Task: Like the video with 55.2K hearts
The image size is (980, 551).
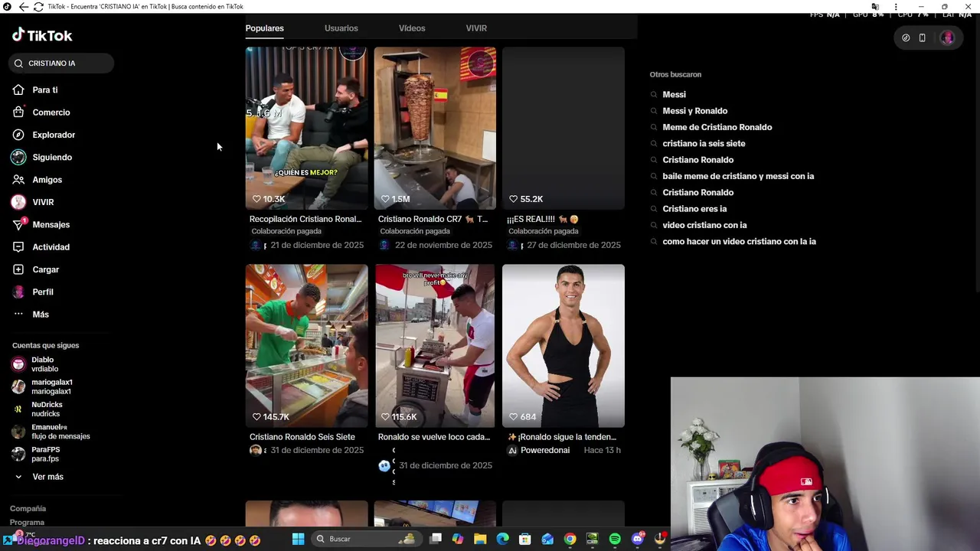Action: click(514, 199)
